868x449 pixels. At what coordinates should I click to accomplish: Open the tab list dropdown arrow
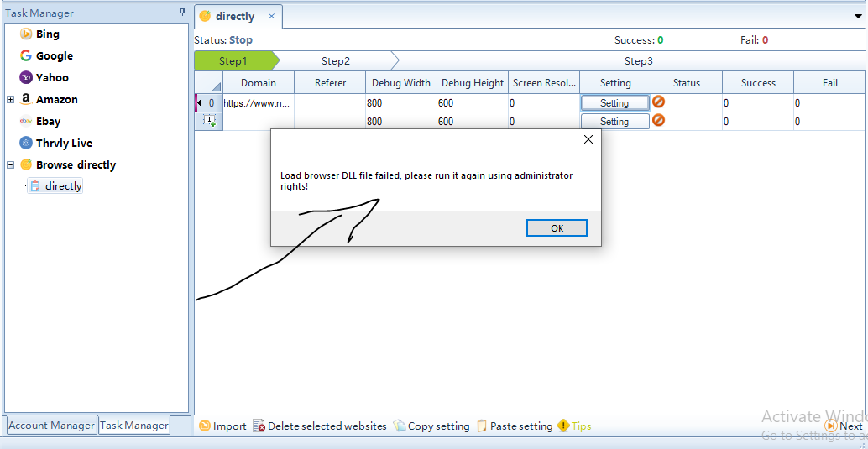(x=858, y=16)
